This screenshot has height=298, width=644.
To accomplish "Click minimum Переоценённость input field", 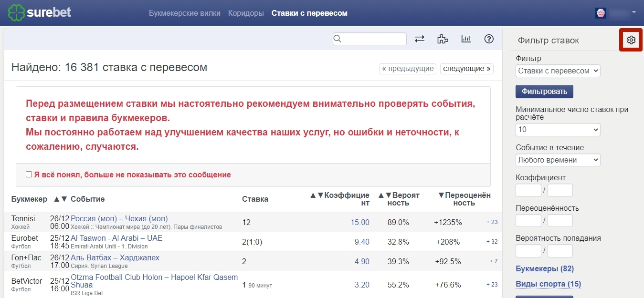I will tap(528, 220).
